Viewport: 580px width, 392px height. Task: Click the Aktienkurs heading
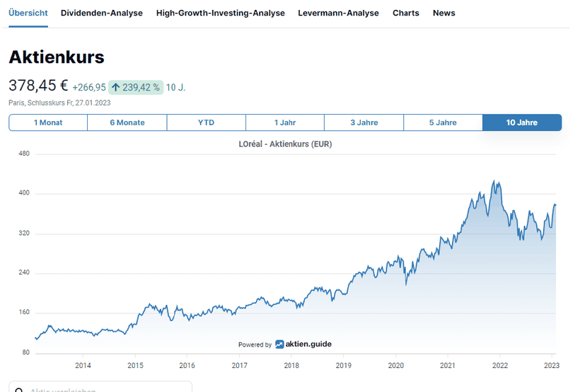point(57,57)
